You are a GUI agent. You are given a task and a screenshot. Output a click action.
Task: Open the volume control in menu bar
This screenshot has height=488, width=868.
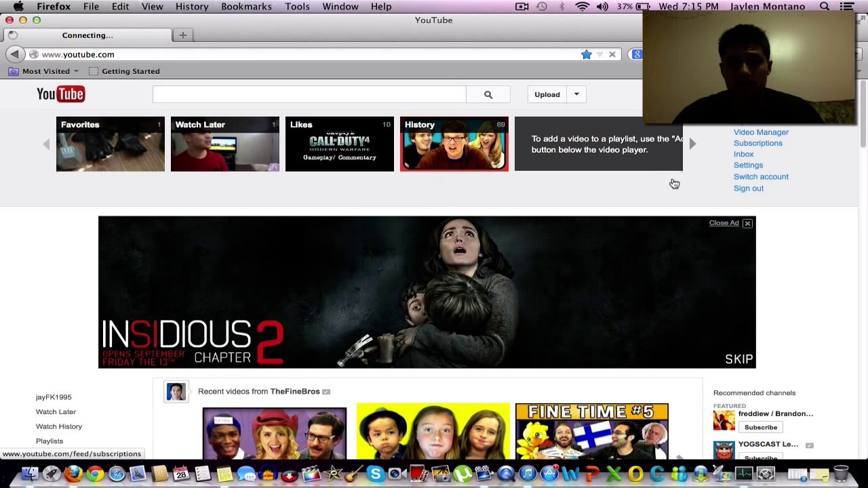coord(602,6)
